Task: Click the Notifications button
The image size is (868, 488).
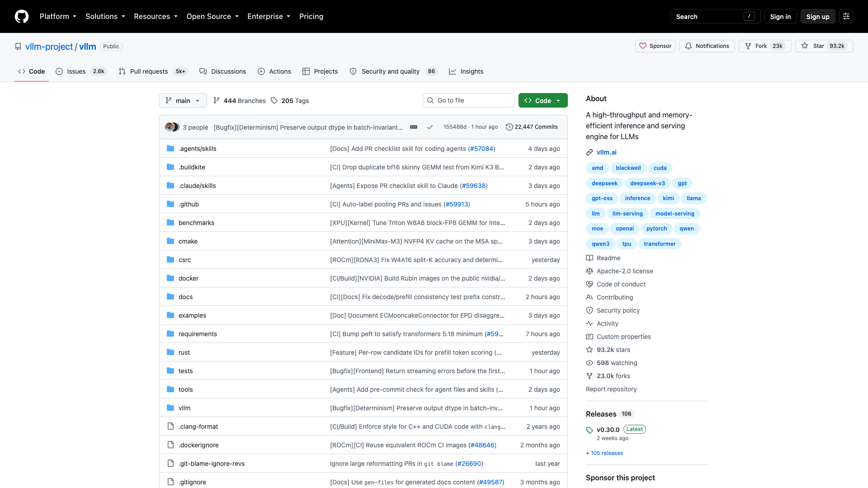Action: 707,46
